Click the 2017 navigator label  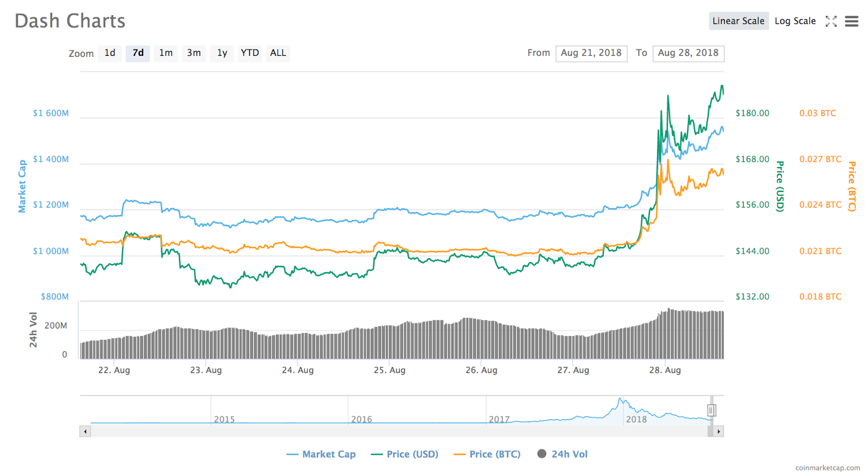click(499, 419)
